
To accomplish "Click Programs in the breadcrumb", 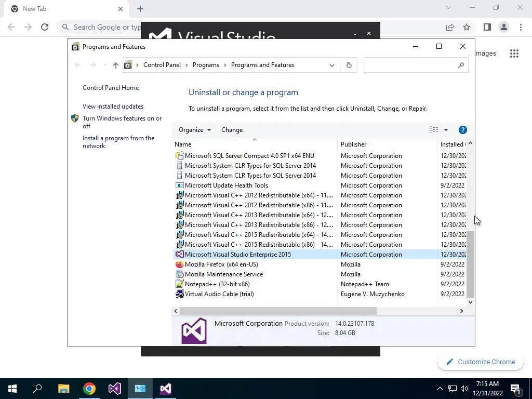I will (206, 65).
